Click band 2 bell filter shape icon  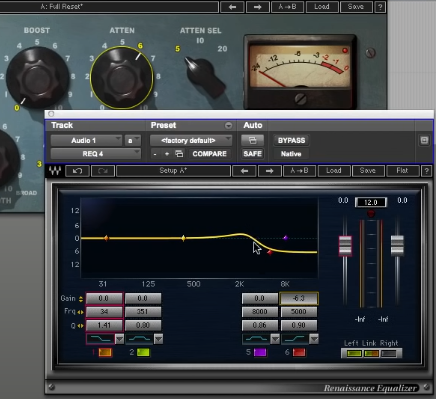coord(139,339)
